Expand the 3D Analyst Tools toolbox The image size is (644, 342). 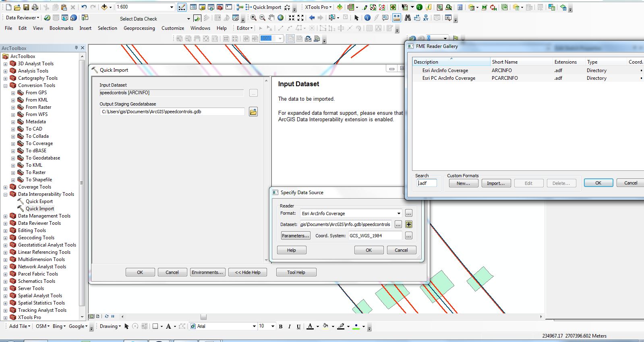tap(5, 64)
